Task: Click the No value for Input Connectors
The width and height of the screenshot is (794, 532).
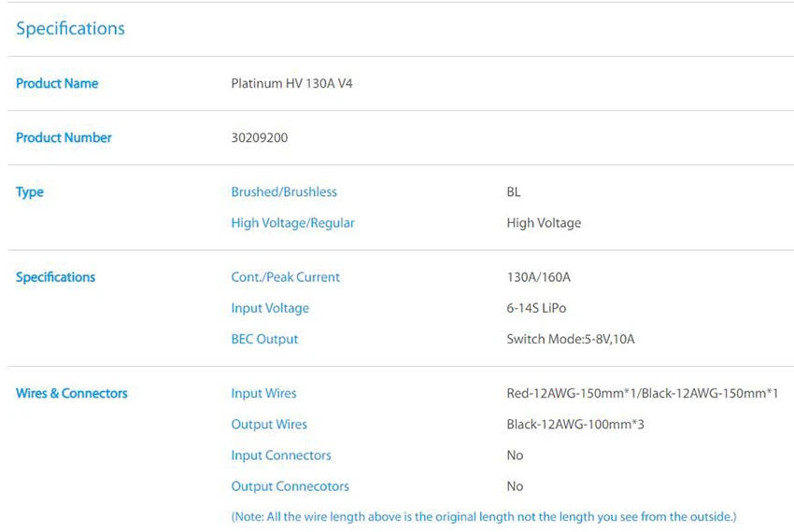Action: (x=515, y=455)
